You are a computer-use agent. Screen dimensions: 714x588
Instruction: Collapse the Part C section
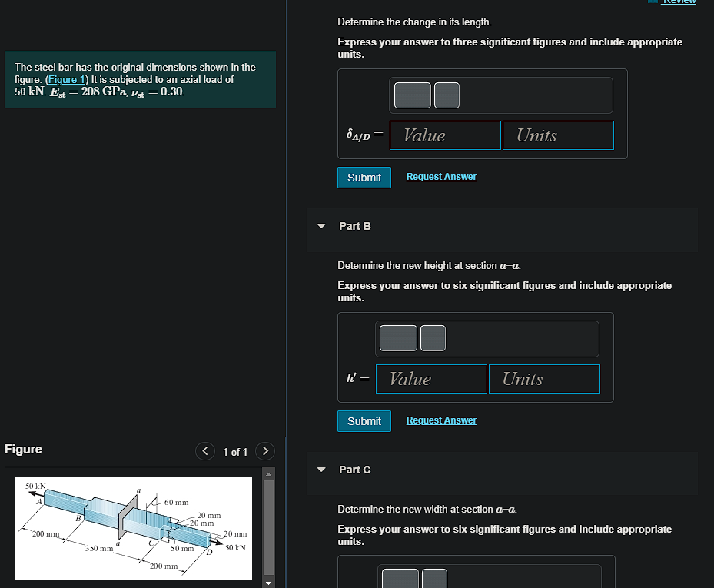(321, 470)
